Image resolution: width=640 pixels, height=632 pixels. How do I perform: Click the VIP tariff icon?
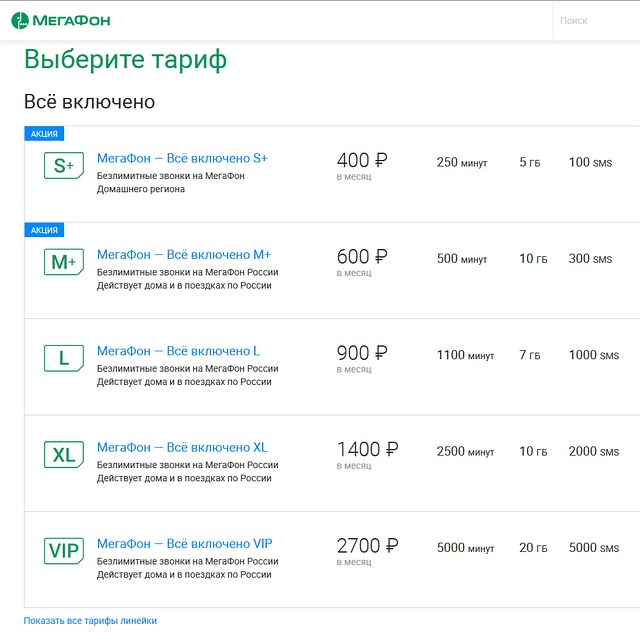64,551
